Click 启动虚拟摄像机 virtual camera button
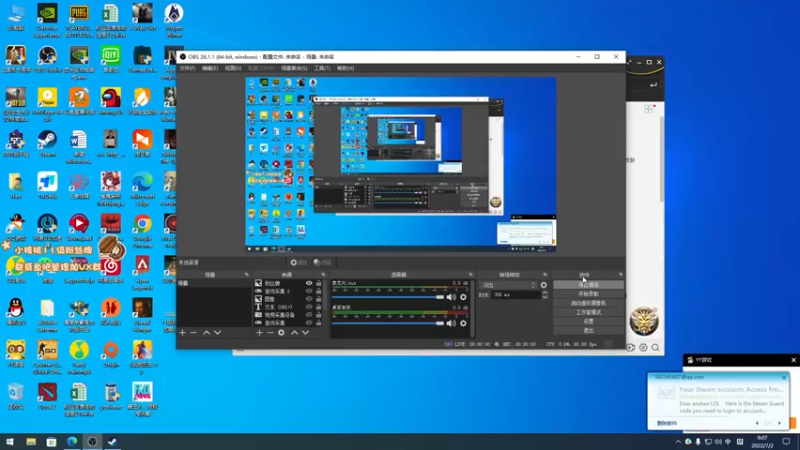800x450 pixels. click(x=588, y=303)
